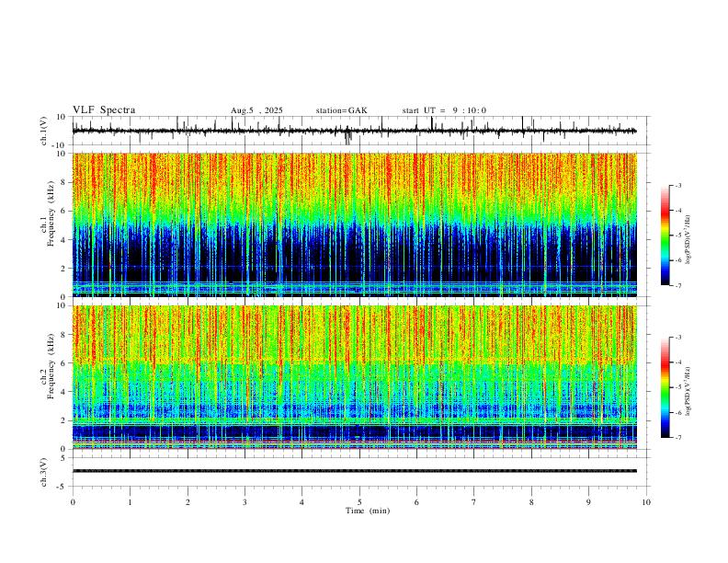728x563 pixels.
Task: Click the "2" kHz tick of ch.2 spectrogram
Action: pos(63,420)
